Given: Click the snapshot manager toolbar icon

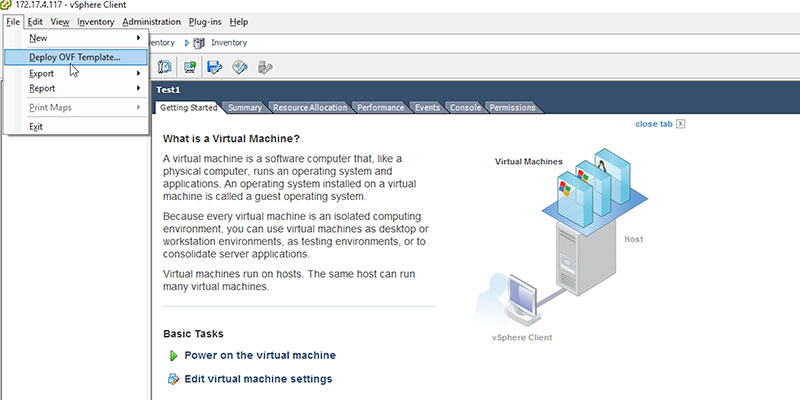Looking at the screenshot, I should tap(164, 67).
